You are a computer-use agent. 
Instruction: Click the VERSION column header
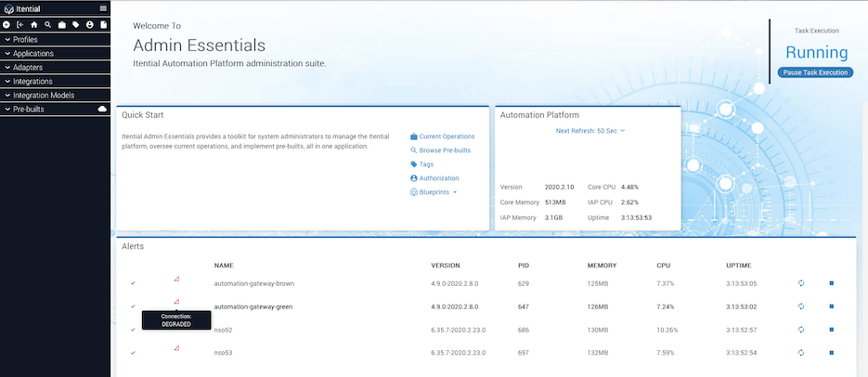445,266
